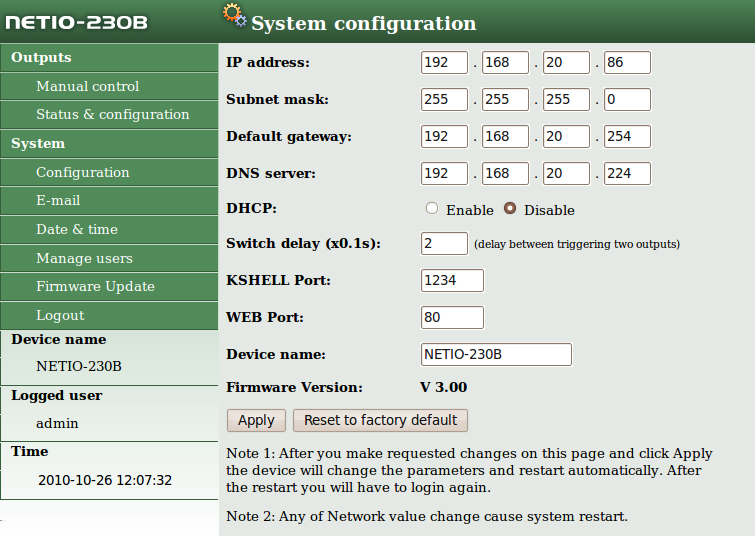
Task: Click first octet of DNS server
Action: point(444,173)
